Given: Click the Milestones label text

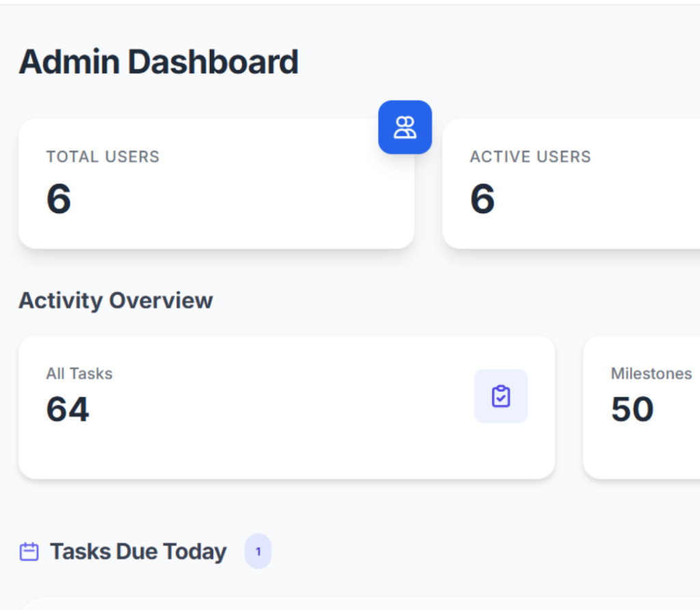Looking at the screenshot, I should pos(651,374).
